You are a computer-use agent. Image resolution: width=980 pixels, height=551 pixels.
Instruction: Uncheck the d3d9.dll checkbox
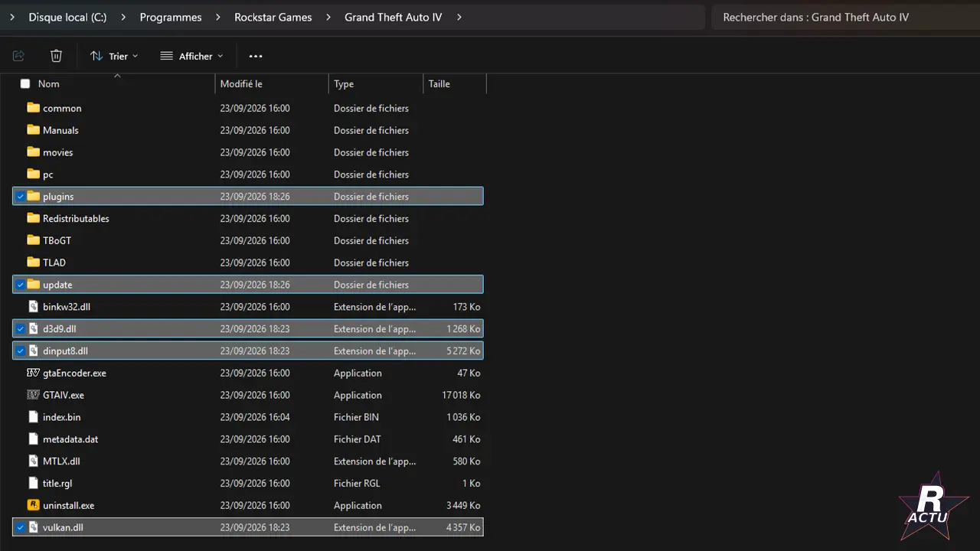coord(21,329)
